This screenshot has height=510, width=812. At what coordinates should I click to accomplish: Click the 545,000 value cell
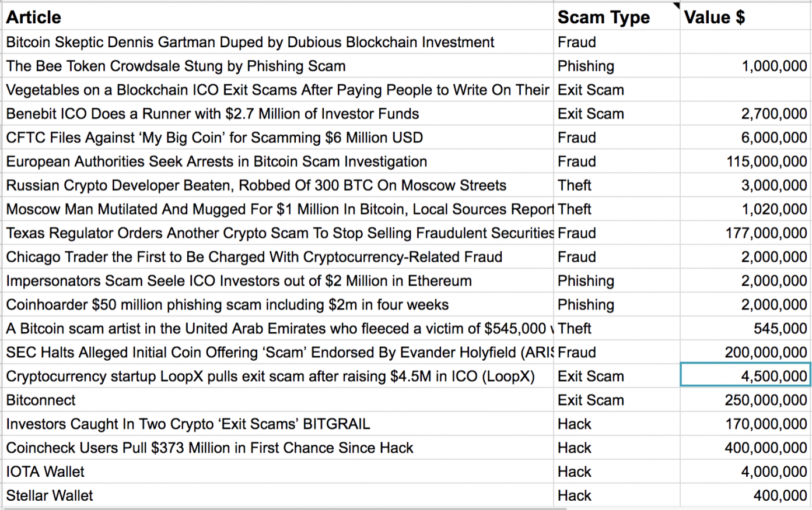pyautogui.click(x=745, y=329)
